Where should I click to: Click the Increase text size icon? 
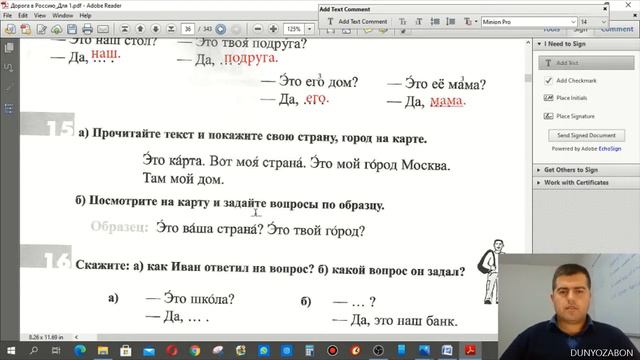[x=419, y=22]
